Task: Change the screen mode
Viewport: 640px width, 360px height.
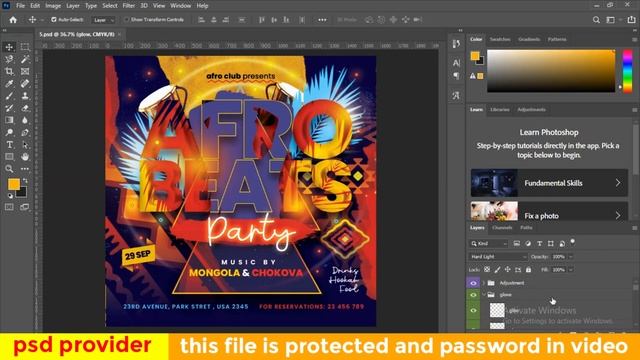Action: [x=25, y=207]
